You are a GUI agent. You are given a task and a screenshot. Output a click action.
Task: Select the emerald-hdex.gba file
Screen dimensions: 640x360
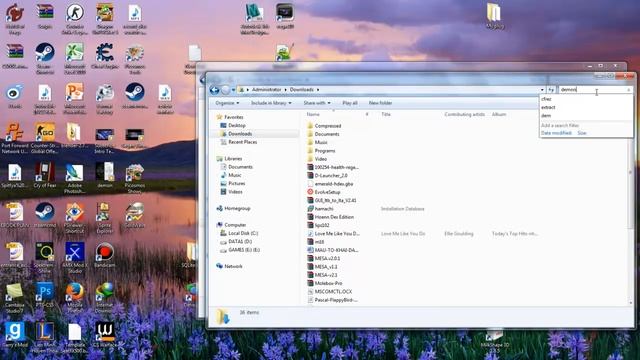[x=333, y=184]
